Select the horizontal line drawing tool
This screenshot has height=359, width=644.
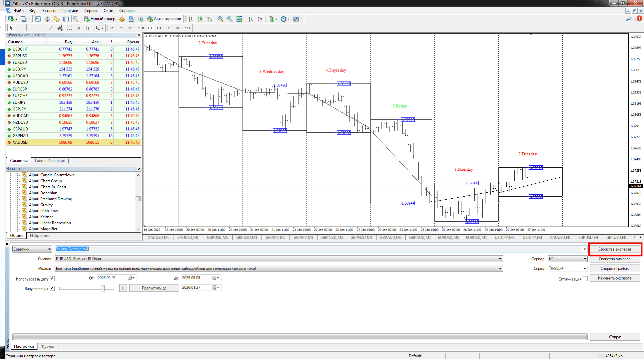(x=41, y=28)
